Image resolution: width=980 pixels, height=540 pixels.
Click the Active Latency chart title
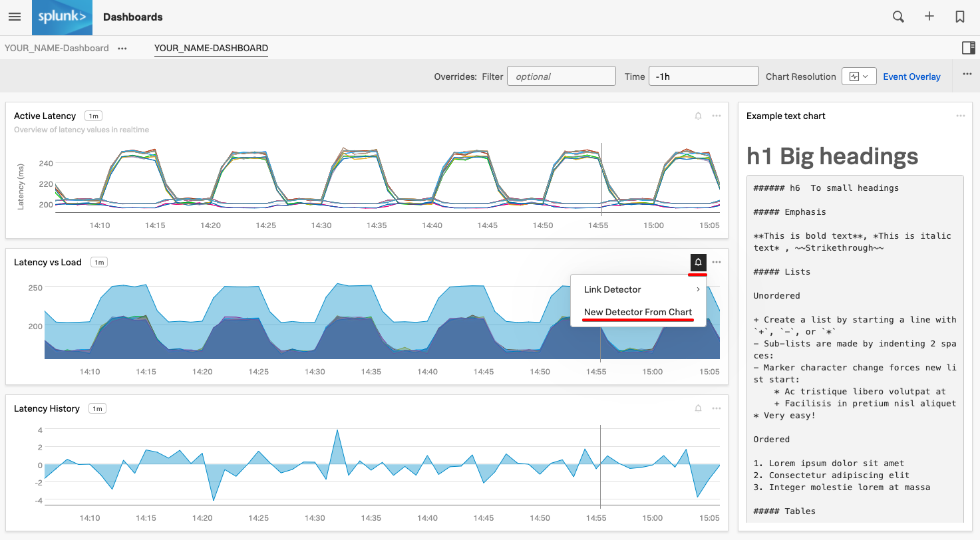coord(45,116)
